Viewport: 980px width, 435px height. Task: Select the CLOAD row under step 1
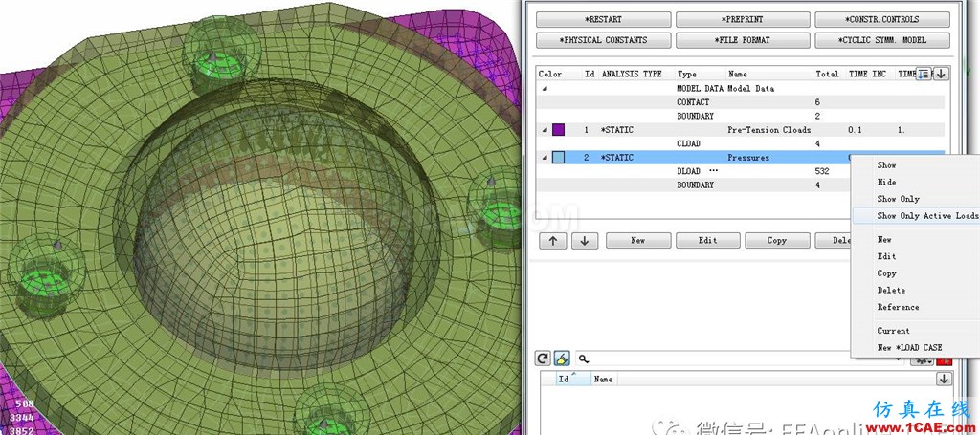click(x=741, y=143)
